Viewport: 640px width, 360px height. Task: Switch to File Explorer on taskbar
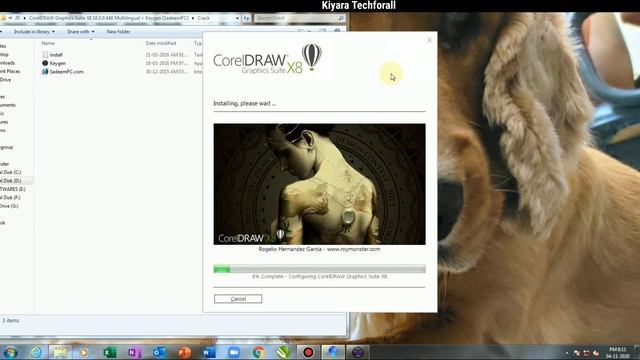[x=60, y=352]
